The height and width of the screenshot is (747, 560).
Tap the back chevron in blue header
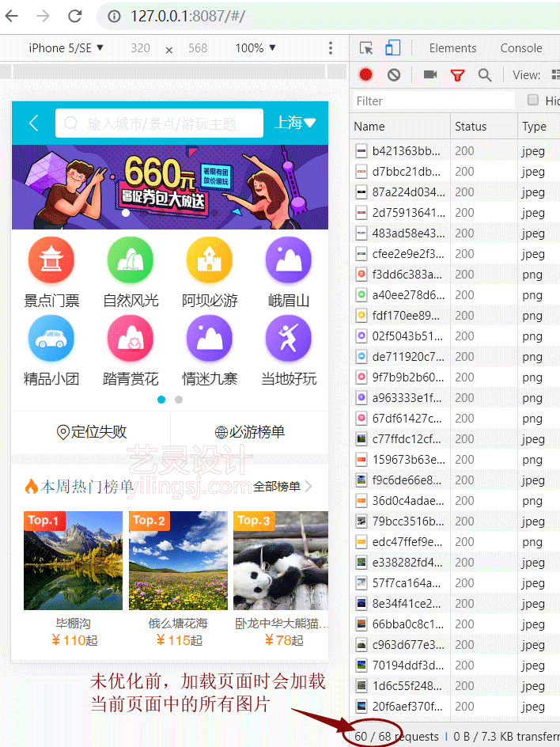pos(33,123)
